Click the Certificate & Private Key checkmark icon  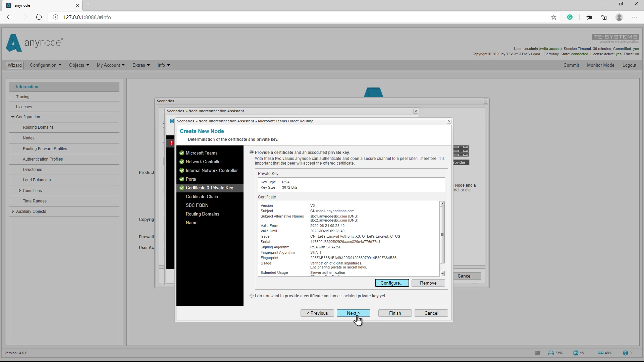[x=182, y=188]
